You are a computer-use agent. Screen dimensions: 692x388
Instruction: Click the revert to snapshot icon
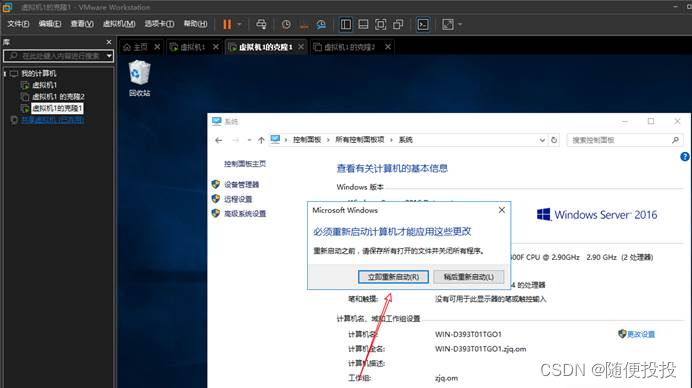coord(304,24)
